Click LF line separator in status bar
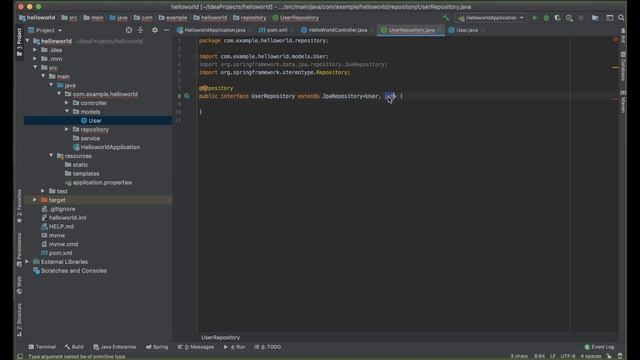640x360 pixels. (552, 356)
